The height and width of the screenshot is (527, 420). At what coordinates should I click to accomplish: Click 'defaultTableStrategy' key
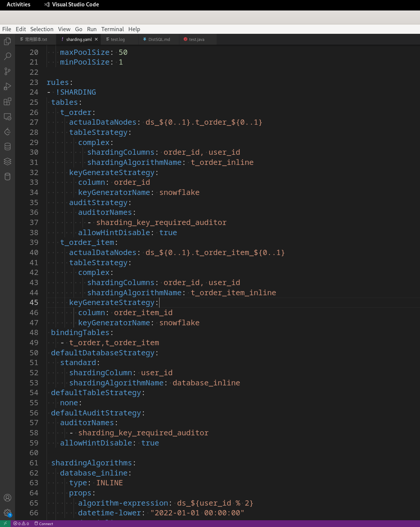coord(96,393)
